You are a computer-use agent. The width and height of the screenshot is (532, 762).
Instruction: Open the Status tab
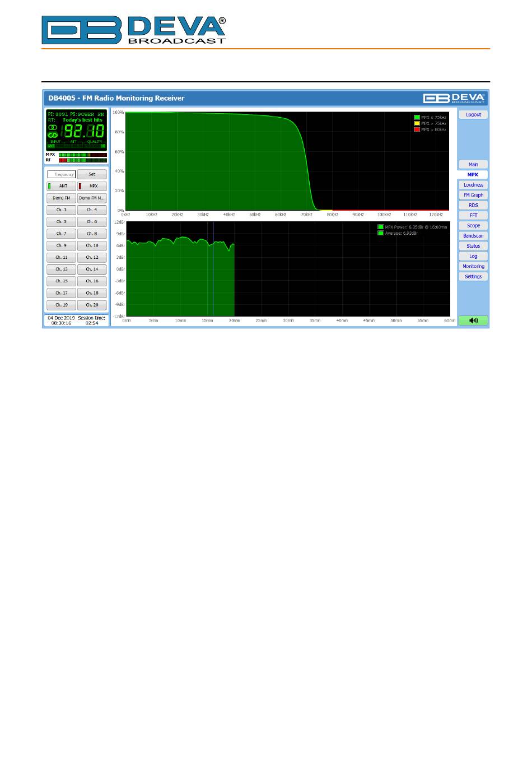[x=473, y=246]
